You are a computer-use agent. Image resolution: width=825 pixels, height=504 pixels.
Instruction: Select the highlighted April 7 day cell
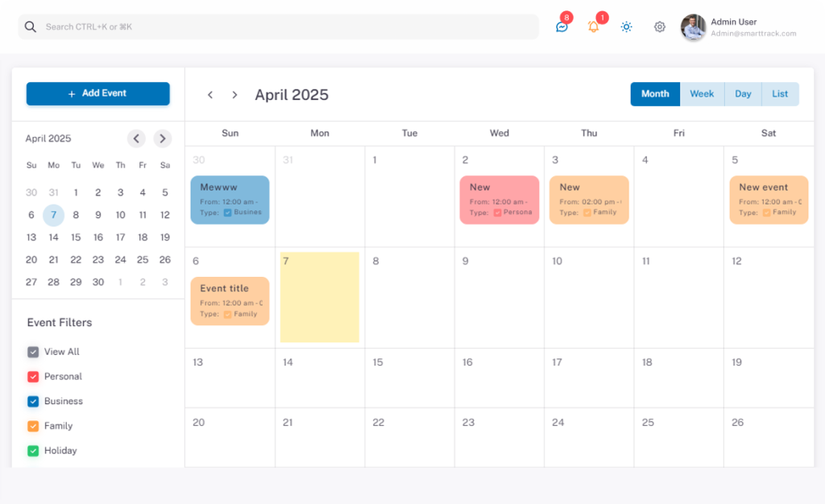pyautogui.click(x=320, y=298)
